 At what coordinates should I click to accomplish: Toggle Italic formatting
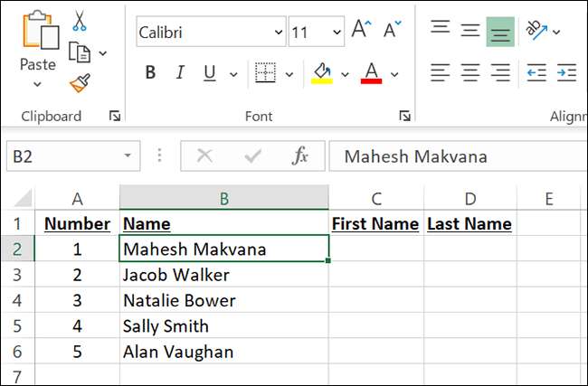point(180,73)
